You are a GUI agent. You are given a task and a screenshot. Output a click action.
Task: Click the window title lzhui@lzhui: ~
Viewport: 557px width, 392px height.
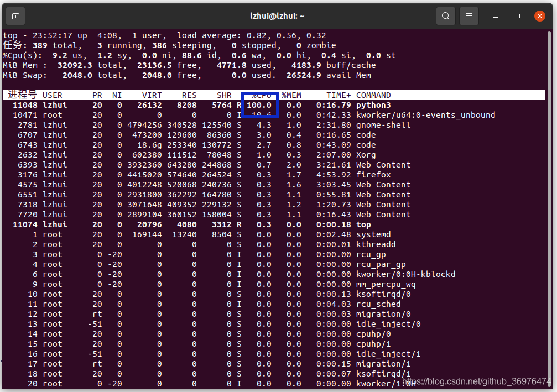(278, 16)
